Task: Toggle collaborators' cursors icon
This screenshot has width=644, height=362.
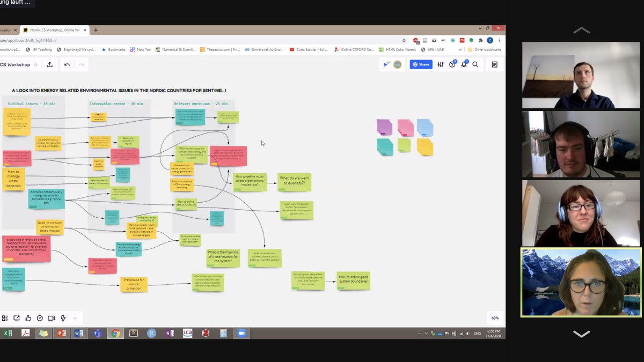Action: tap(386, 64)
